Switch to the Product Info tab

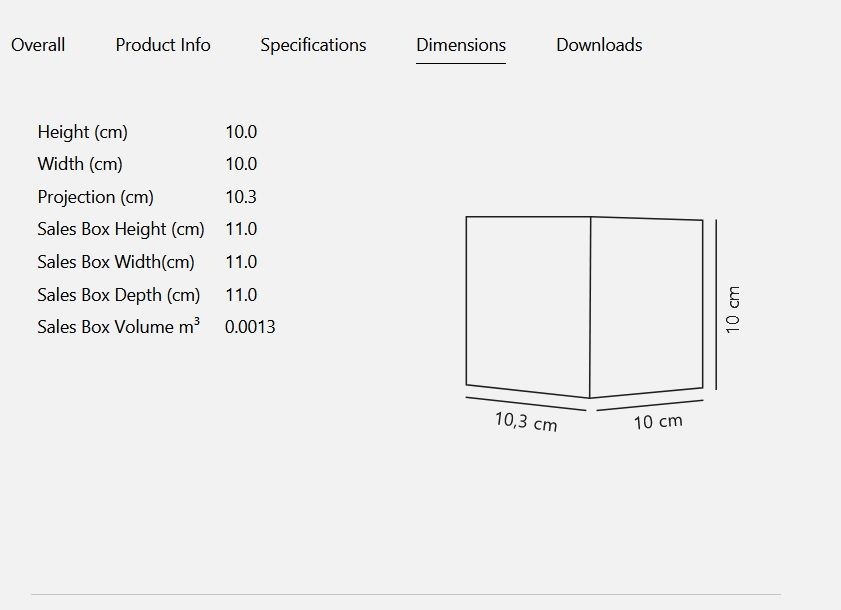163,45
